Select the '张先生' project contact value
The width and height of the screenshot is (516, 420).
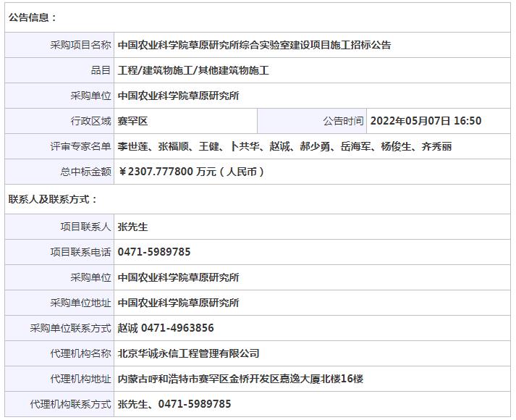coord(132,227)
